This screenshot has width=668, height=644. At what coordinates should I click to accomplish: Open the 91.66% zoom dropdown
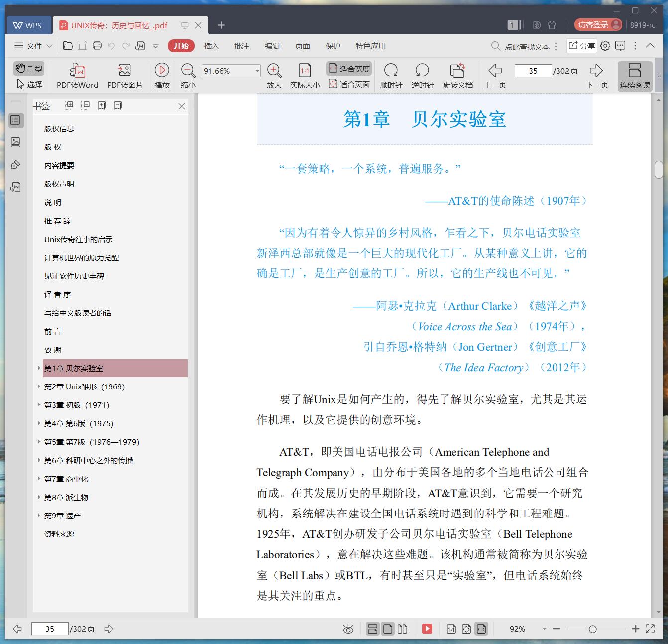click(x=257, y=71)
